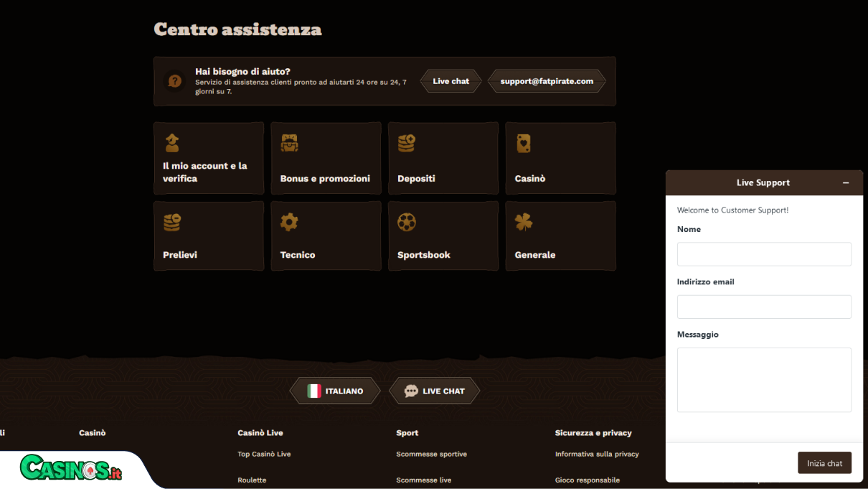Open the ITALIANO language selector
The width and height of the screenshot is (868, 489).
[335, 391]
